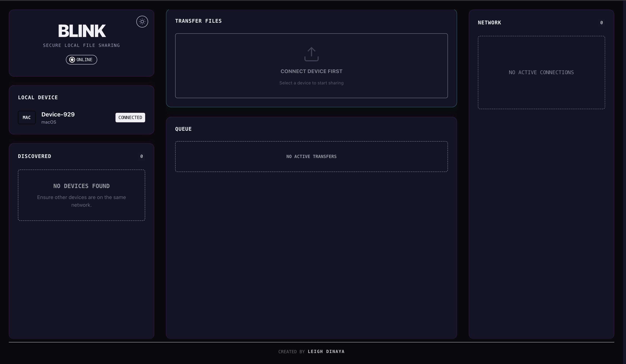
Task: Click the Discovered devices count
Action: (141, 156)
